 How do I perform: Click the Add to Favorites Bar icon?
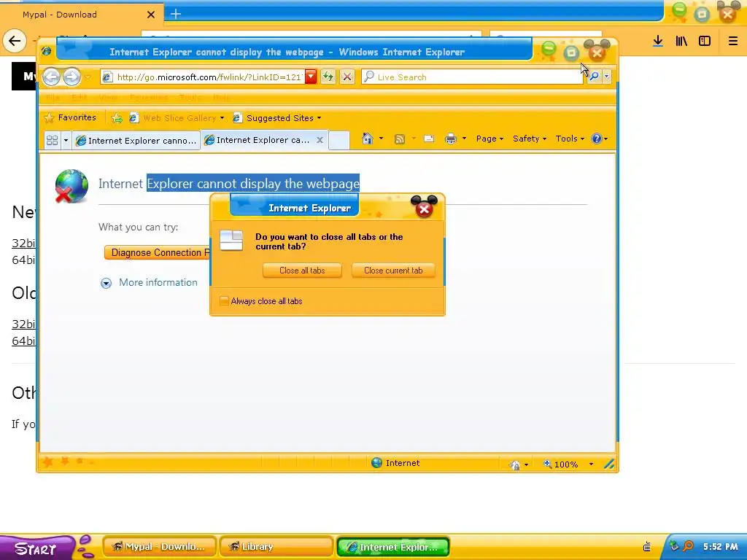coord(117,118)
